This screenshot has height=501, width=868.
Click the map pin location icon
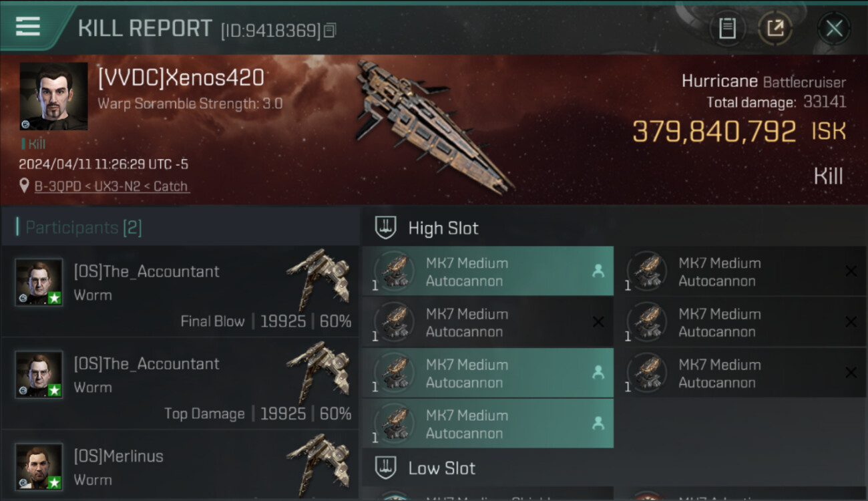(x=25, y=186)
